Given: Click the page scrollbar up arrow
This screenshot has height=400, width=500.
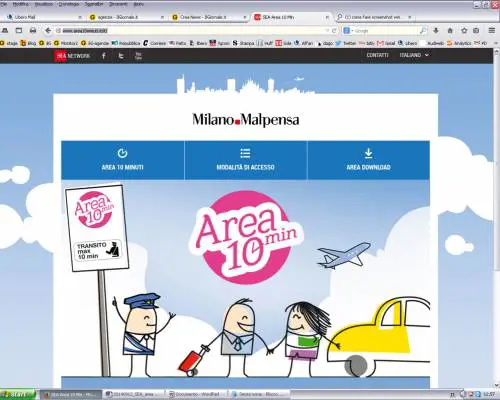Looking at the screenshot, I should (x=496, y=52).
